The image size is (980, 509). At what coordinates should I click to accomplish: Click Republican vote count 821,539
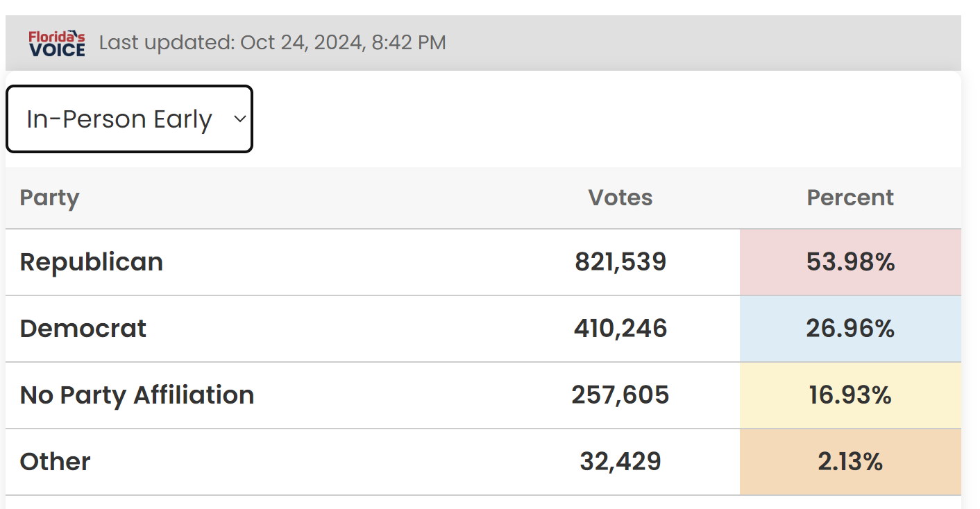click(x=620, y=262)
